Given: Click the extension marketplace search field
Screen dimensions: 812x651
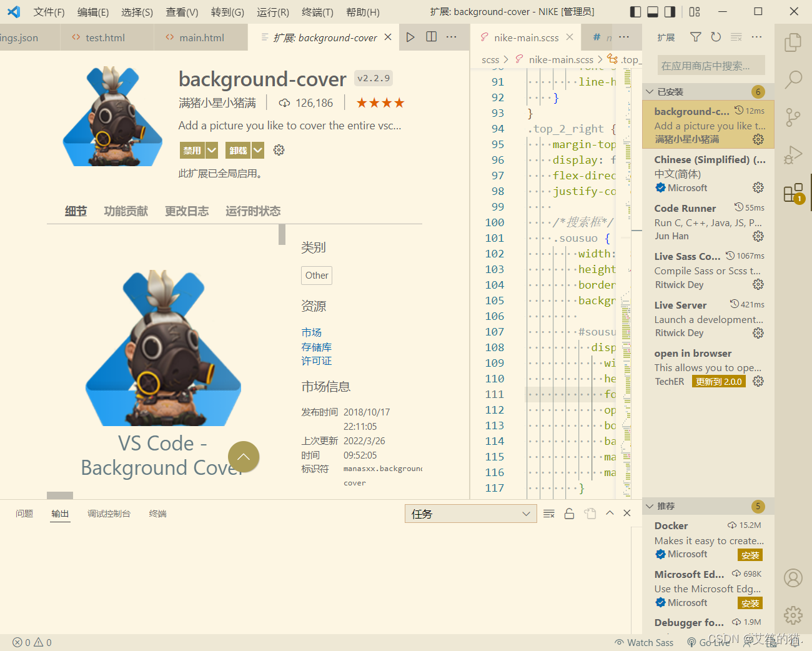Looking at the screenshot, I should click(x=711, y=66).
